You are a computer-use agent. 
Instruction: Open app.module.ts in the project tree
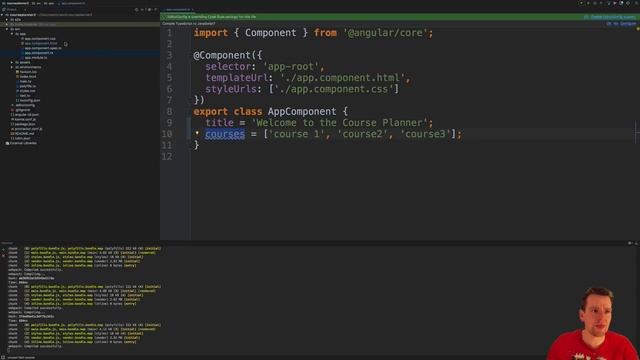(36, 58)
